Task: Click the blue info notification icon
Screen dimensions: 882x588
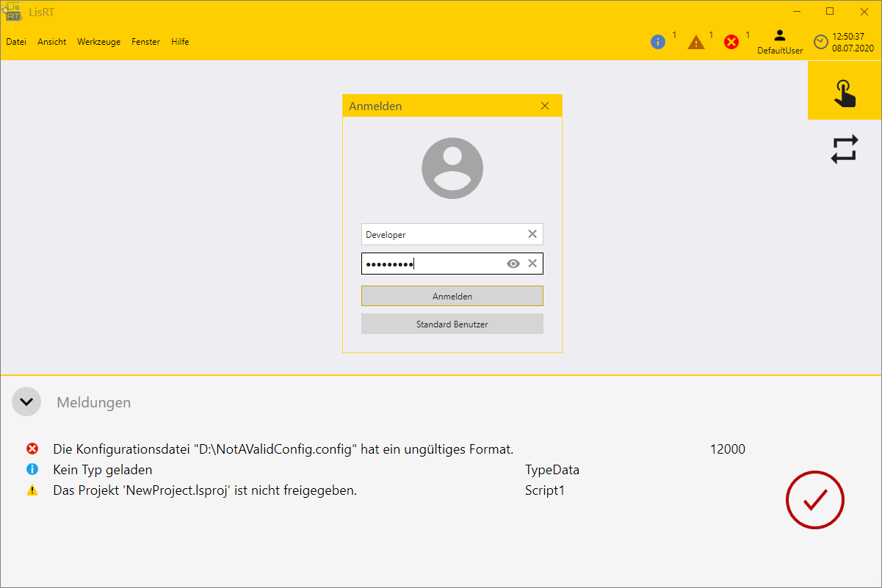Action: [658, 42]
